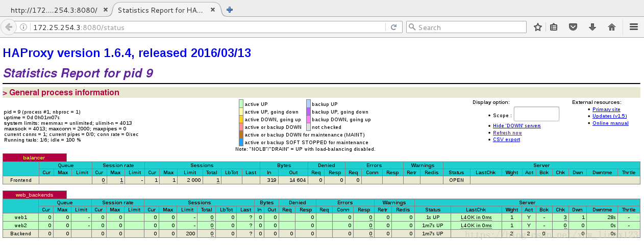Select the web2 server row label
644x245 pixels.
(21, 225)
